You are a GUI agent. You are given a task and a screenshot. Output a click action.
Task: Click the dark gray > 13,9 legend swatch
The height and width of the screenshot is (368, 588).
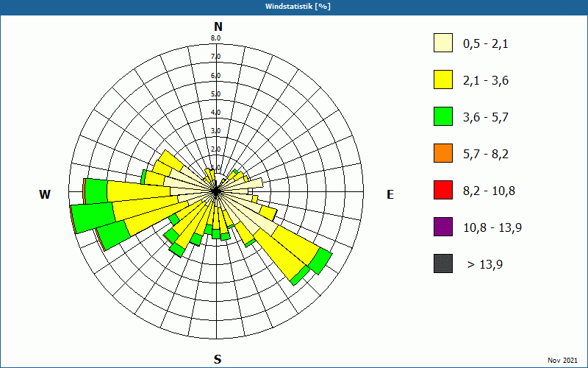pyautogui.click(x=443, y=263)
